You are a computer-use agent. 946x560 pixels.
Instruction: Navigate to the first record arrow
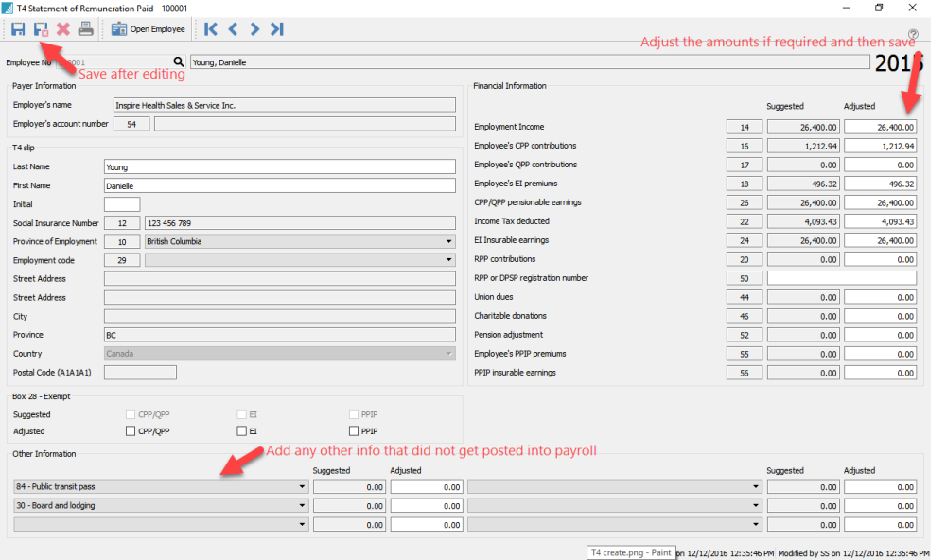click(x=210, y=29)
